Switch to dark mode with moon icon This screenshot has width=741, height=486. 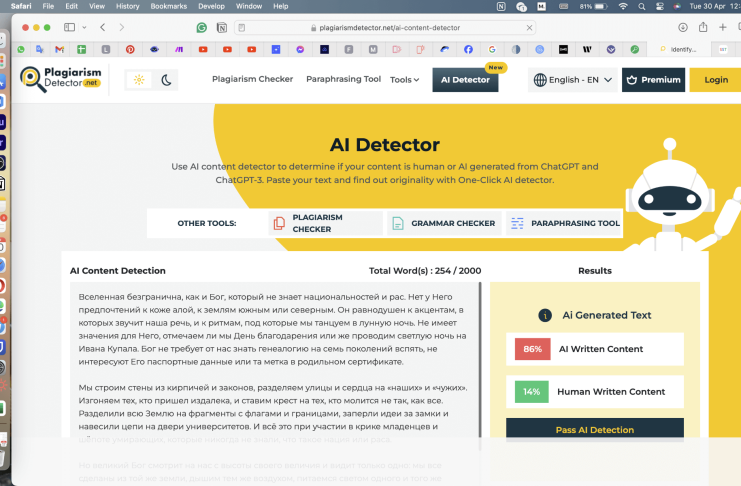(x=166, y=80)
